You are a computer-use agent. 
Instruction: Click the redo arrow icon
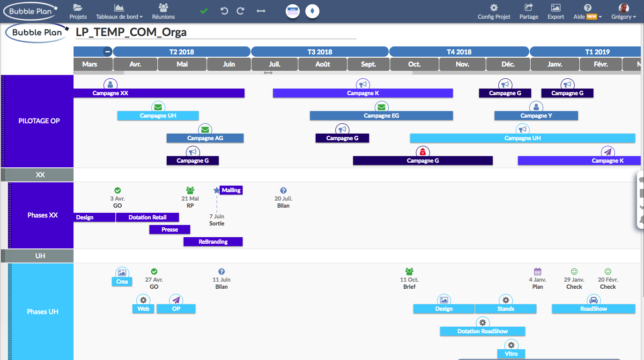click(x=241, y=11)
